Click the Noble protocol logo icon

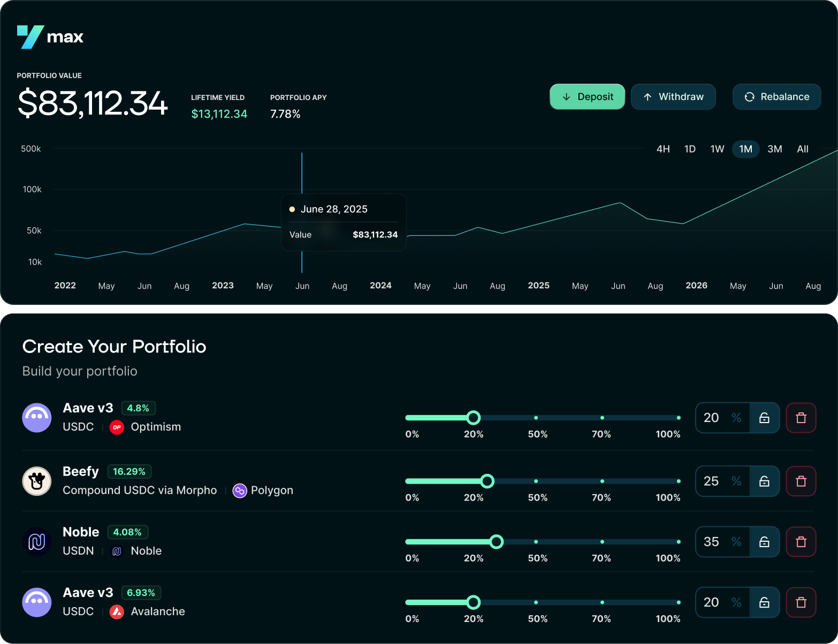coord(37,542)
